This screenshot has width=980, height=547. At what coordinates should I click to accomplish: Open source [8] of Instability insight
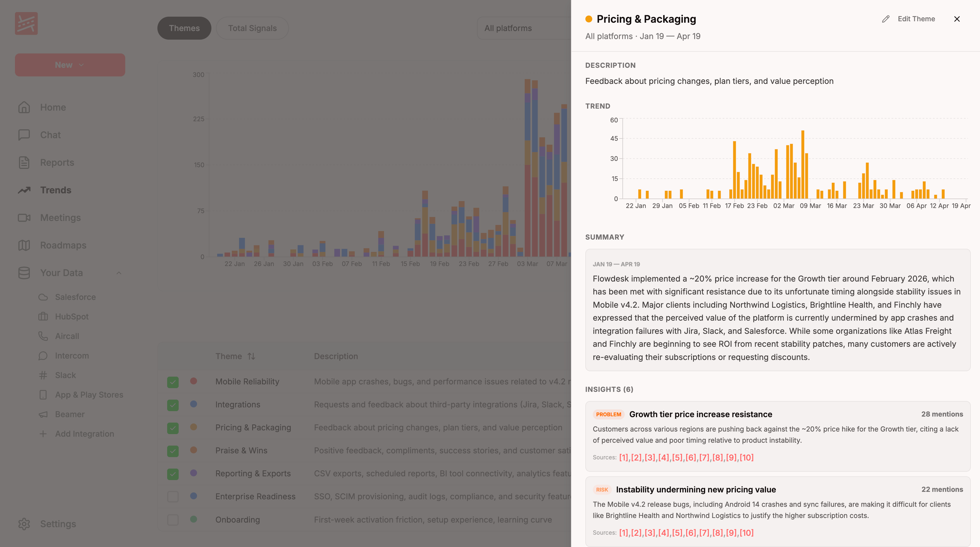[x=718, y=533]
